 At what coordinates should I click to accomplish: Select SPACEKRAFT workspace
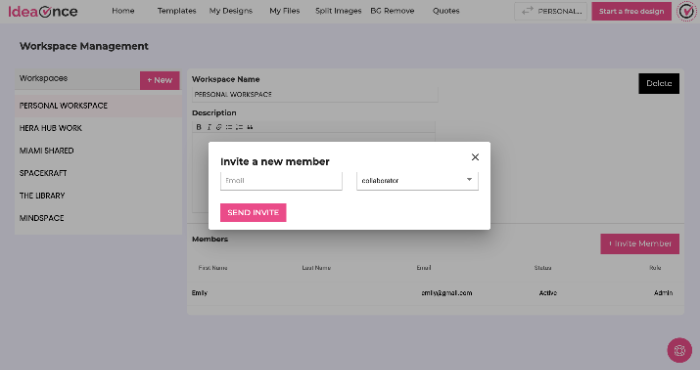click(x=98, y=173)
